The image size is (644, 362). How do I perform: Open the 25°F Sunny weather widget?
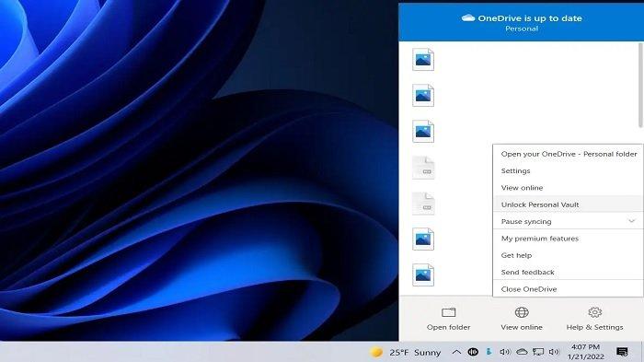(405, 352)
